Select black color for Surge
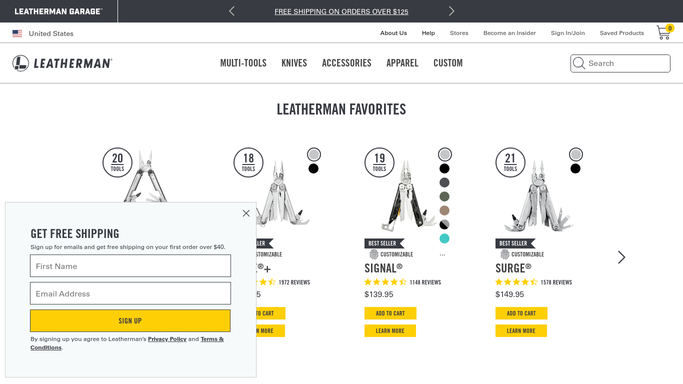Screen dimensions: 683x384 click(575, 168)
